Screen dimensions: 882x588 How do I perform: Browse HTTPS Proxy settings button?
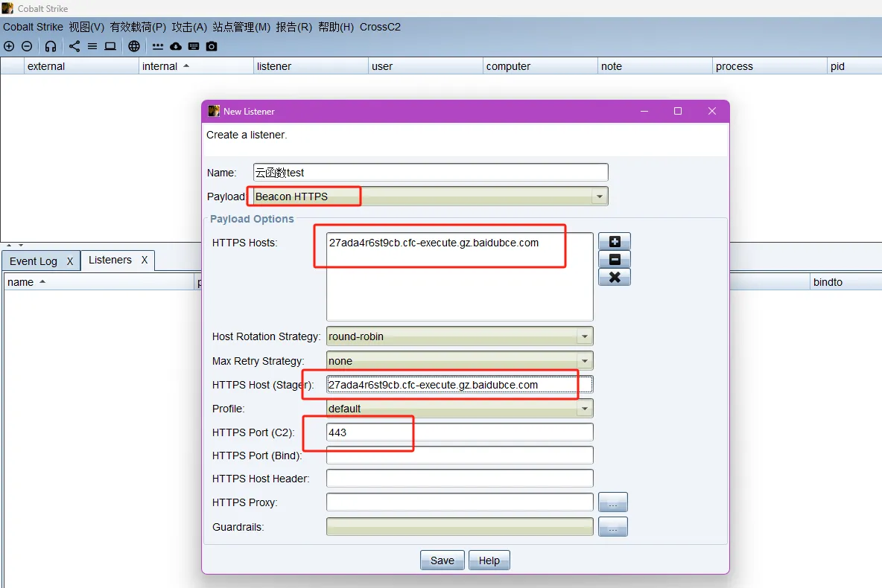pyautogui.click(x=613, y=502)
